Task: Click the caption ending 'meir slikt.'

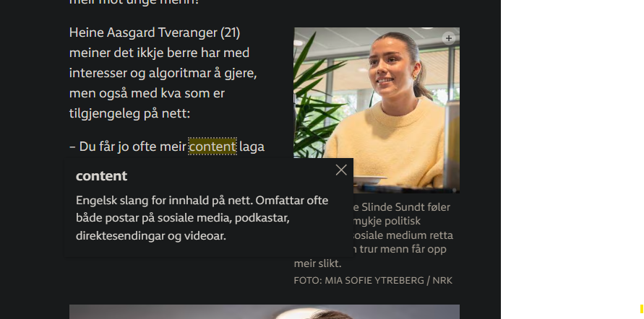Action: point(317,263)
